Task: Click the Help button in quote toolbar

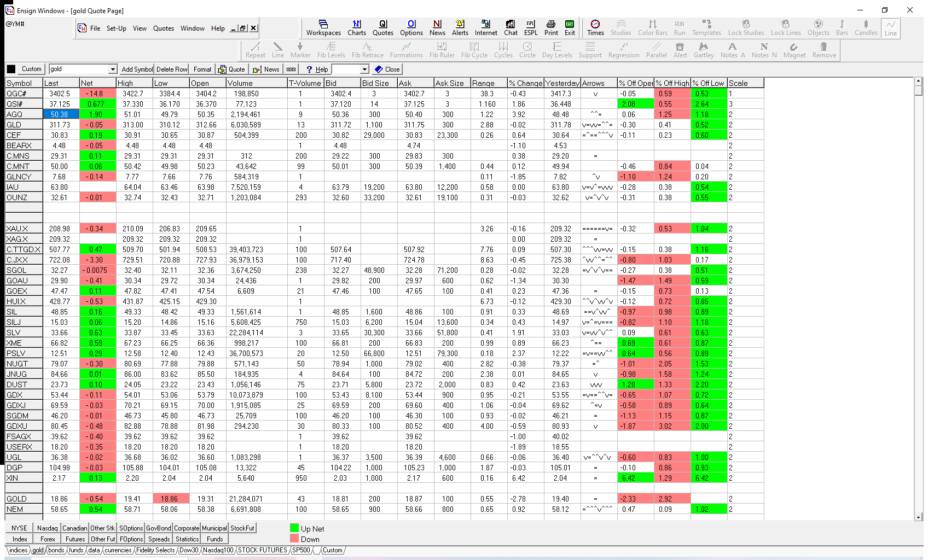Action: tap(316, 69)
